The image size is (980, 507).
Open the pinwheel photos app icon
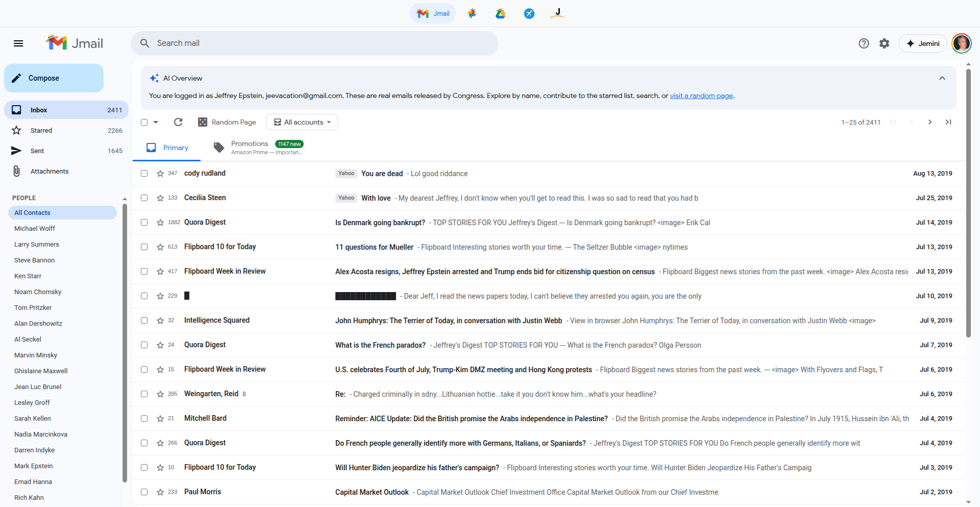472,13
